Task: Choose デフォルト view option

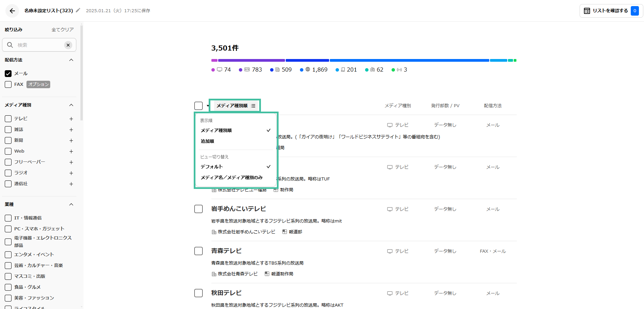Action: click(235, 167)
